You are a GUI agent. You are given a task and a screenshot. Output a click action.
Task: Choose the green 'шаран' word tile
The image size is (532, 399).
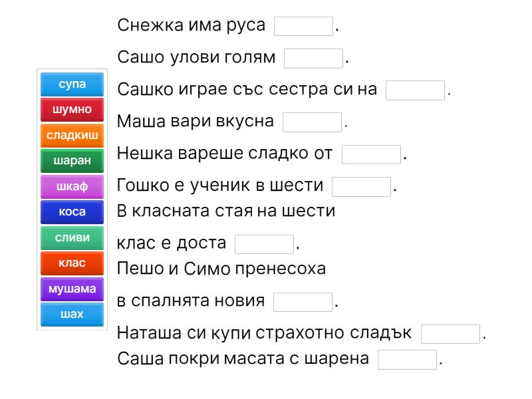(72, 160)
